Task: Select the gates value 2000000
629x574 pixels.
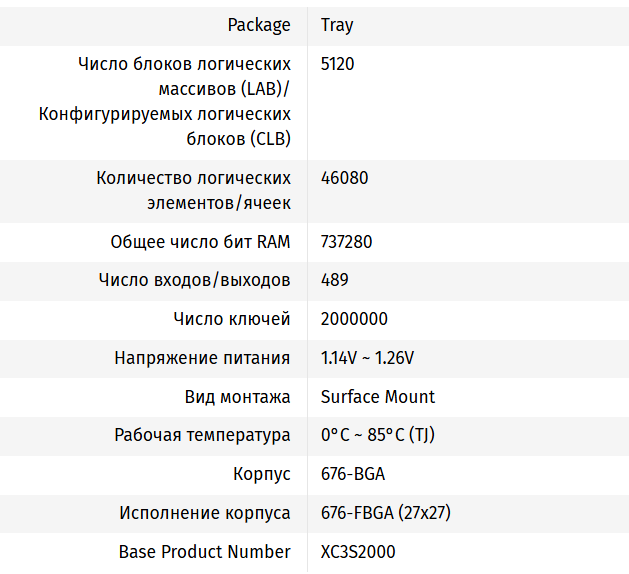Action: click(x=354, y=319)
